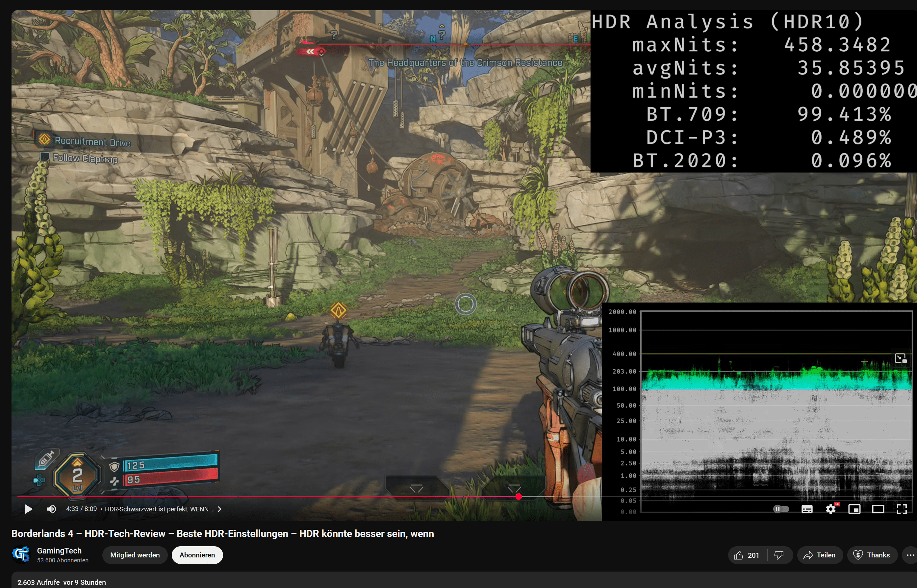The width and height of the screenshot is (917, 588).
Task: Switch to theater mode
Action: point(878,509)
